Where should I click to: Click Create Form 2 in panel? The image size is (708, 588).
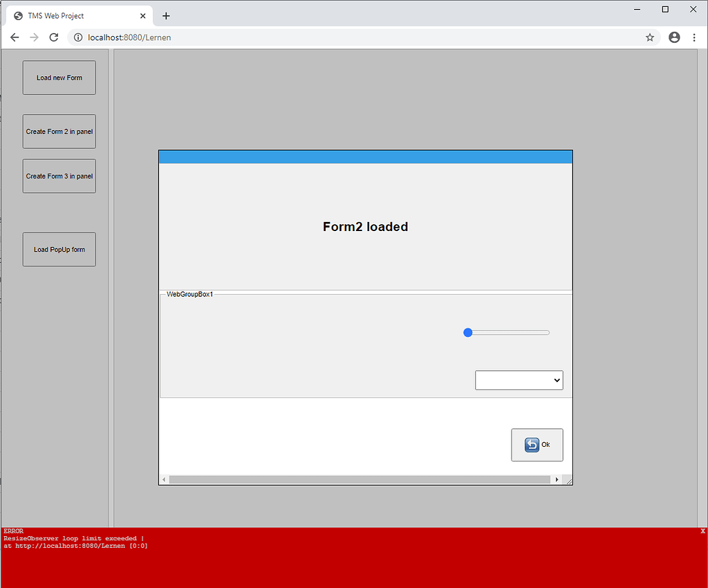click(59, 131)
